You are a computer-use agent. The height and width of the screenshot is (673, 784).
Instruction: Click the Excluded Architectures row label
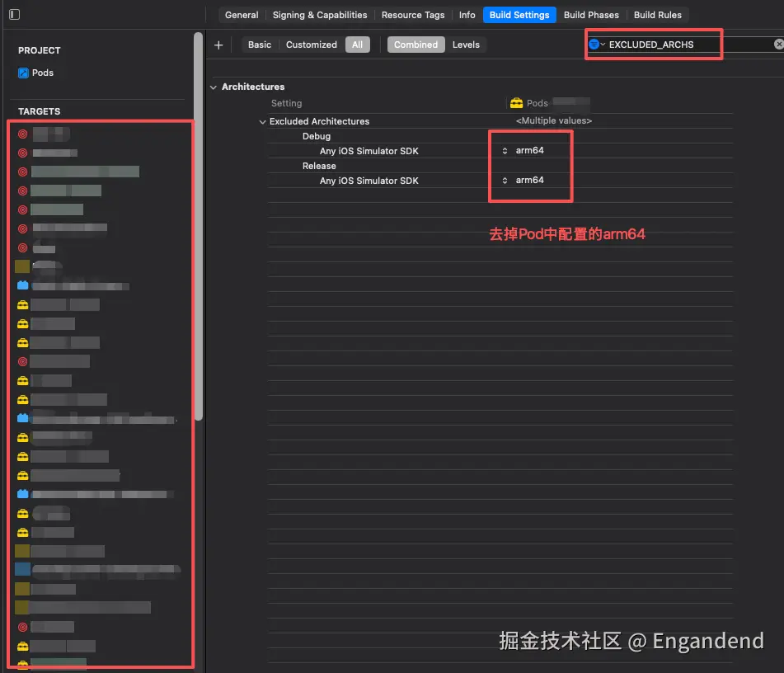click(319, 121)
